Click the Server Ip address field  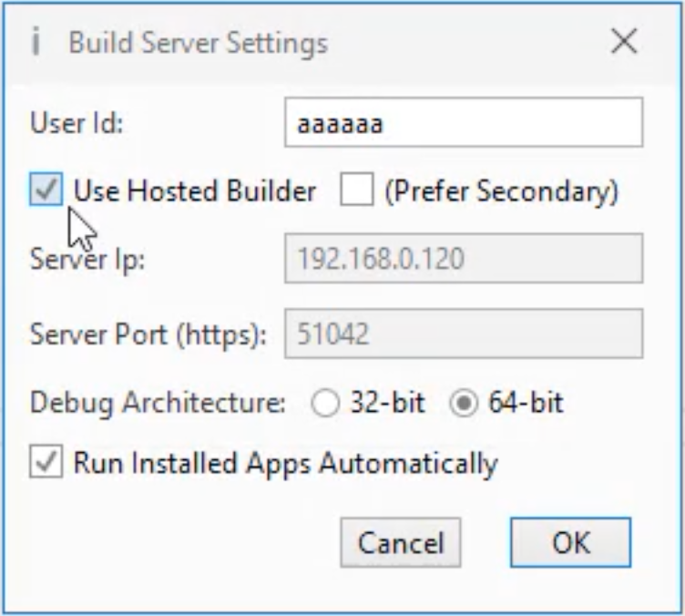pos(464,259)
